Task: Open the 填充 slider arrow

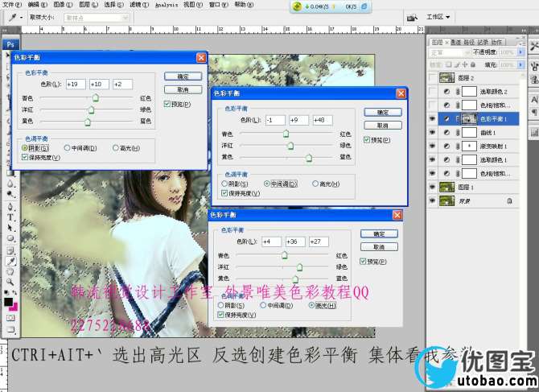Action: coord(521,64)
